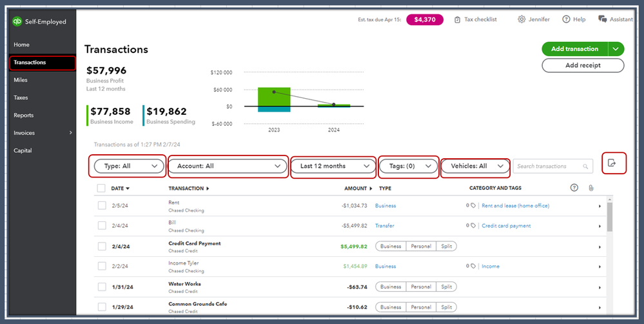Open Jennifer settings gear icon
This screenshot has height=324, width=644.
click(522, 19)
